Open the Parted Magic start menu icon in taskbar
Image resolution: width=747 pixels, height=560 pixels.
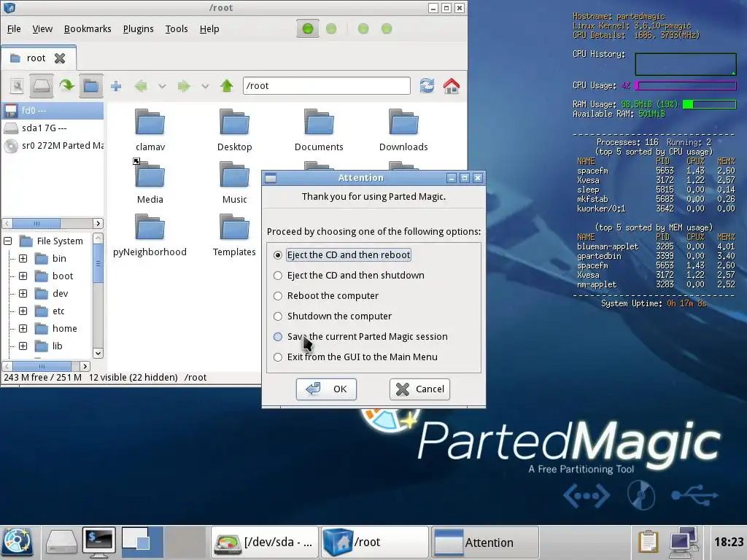tap(18, 542)
